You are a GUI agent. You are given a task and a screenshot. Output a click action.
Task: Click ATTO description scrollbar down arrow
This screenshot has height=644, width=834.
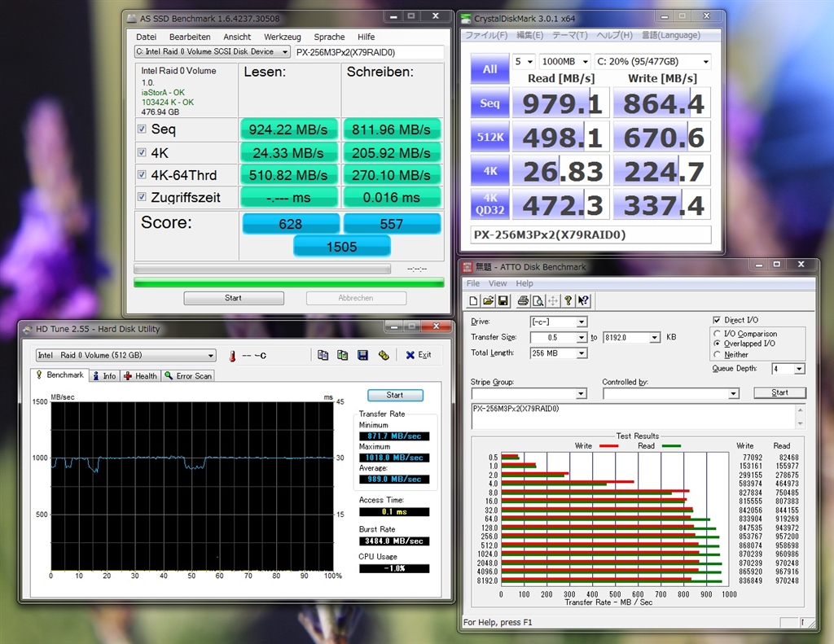pos(801,424)
